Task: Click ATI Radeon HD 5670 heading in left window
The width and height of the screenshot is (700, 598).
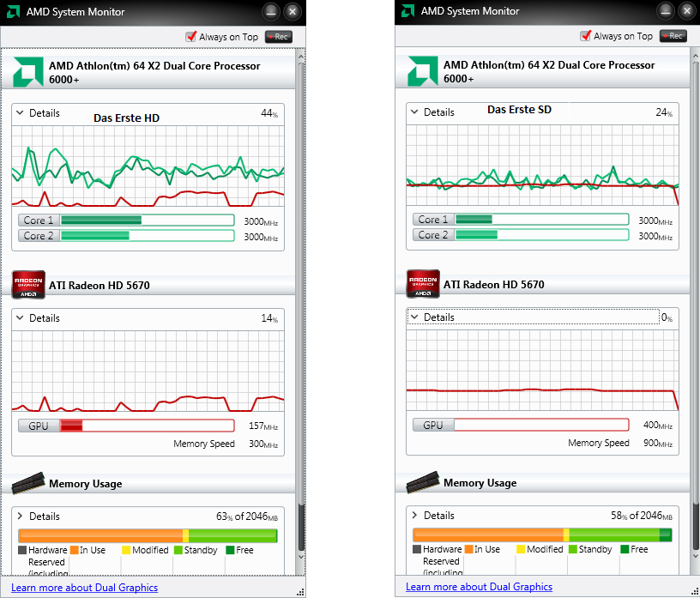Action: pos(100,285)
